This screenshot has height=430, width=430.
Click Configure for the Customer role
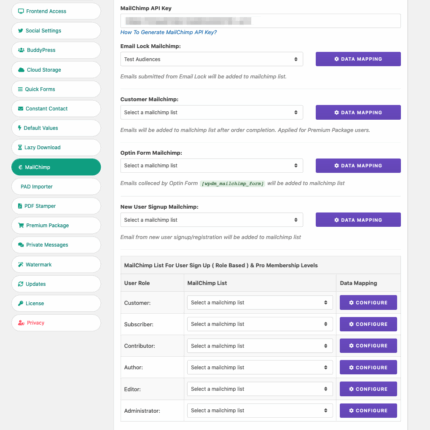click(368, 303)
